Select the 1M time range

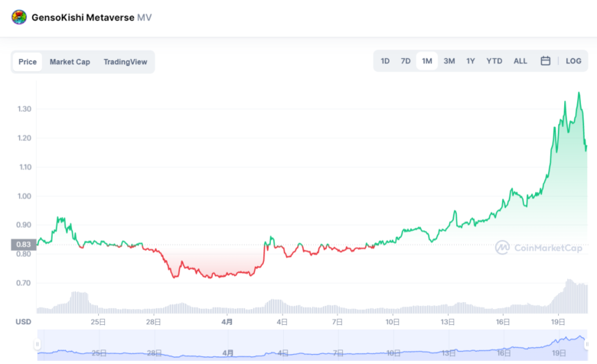coord(427,61)
